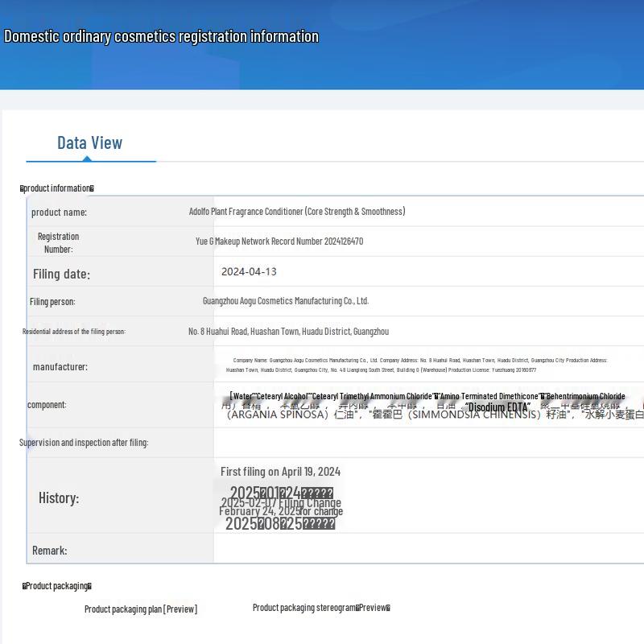
Task: Open Product packaging stereogram Preview link
Action: point(321,608)
